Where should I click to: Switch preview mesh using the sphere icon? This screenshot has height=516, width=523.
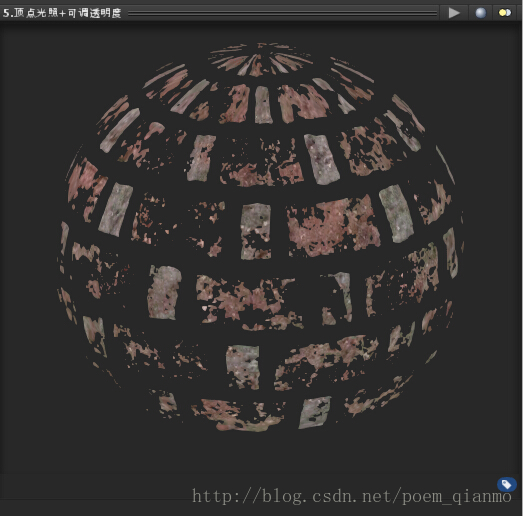[x=481, y=13]
